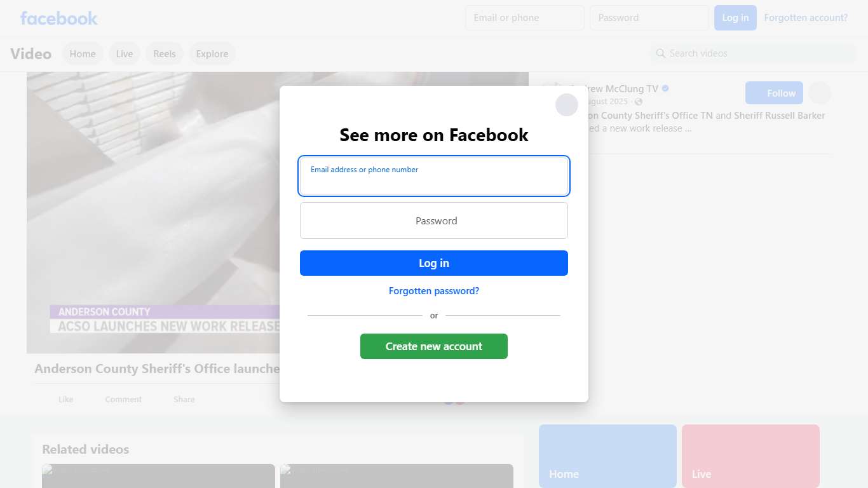The height and width of the screenshot is (488, 868).
Task: Click the verified badge next to McClung TV
Action: tap(665, 89)
